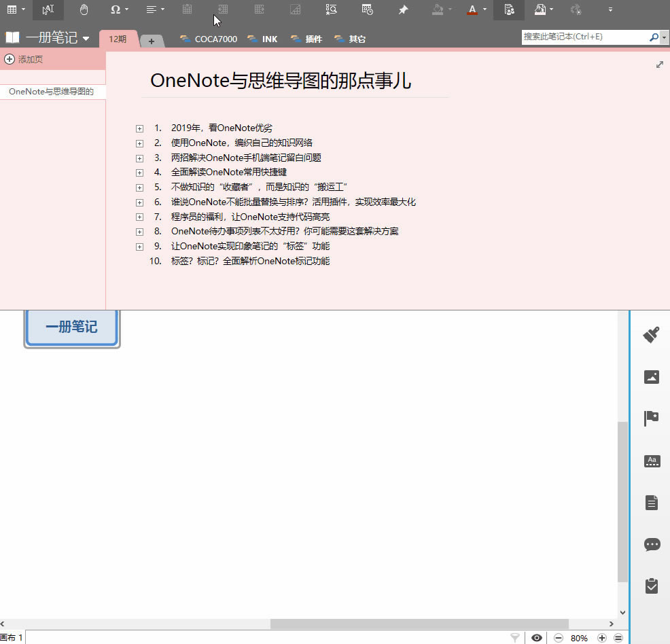
Task: Zoom out with the minus button
Action: click(559, 638)
